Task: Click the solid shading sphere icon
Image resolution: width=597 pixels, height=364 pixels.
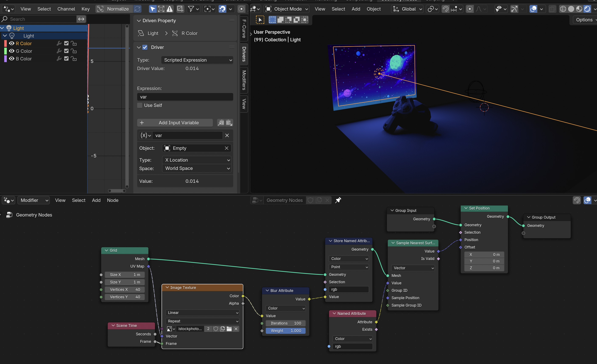Action: [571, 9]
